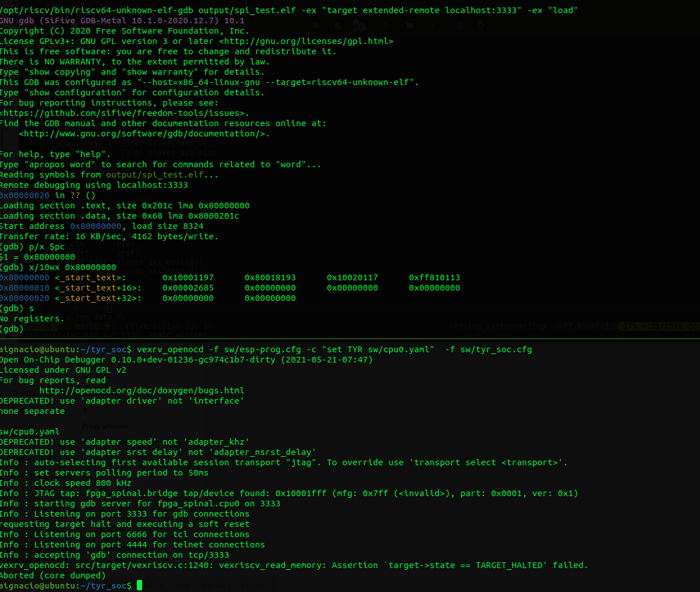
Task: Open the grid layout icon in the taskbar
Action: (x=410, y=26)
